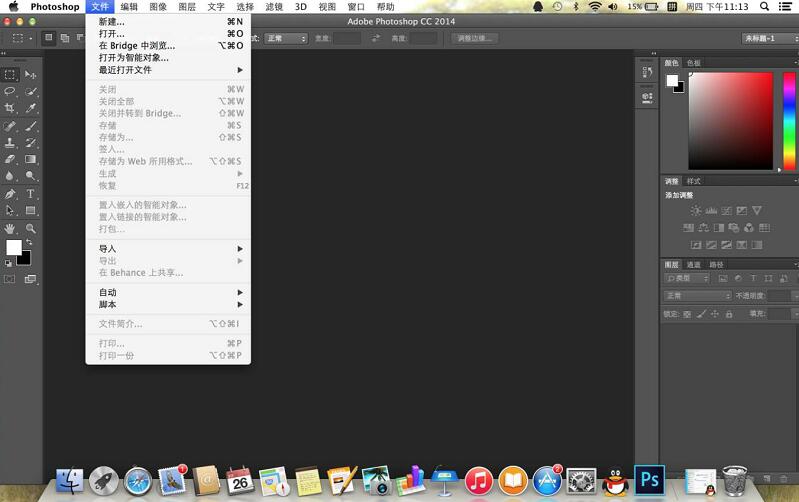This screenshot has height=502, width=799.
Task: Open the layer blend mode 正常 dropdown
Action: coord(697,296)
